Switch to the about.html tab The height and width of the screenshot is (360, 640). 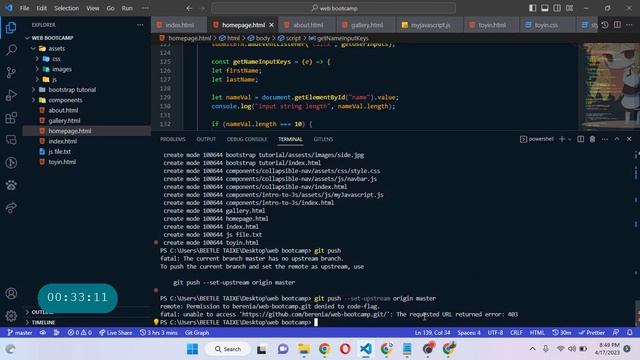coord(308,25)
